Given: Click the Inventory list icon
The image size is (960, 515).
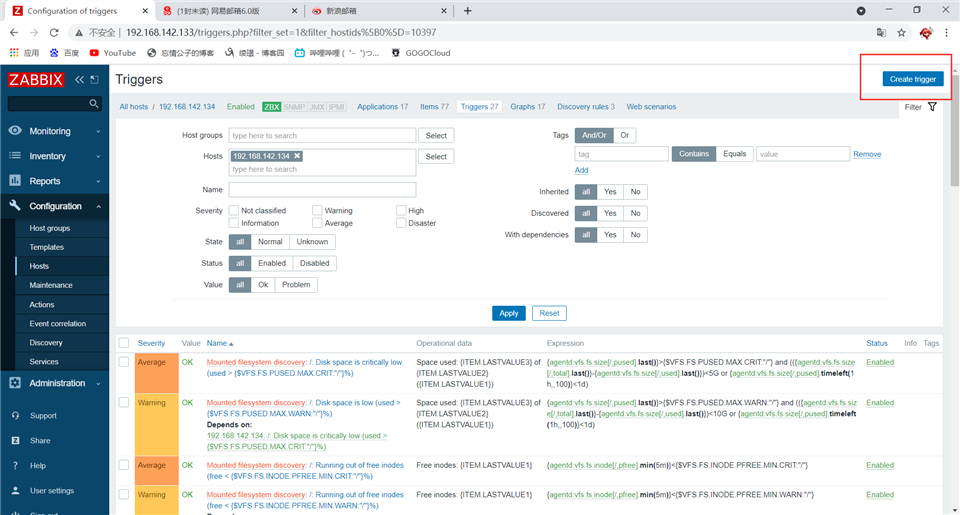Looking at the screenshot, I should point(15,156).
